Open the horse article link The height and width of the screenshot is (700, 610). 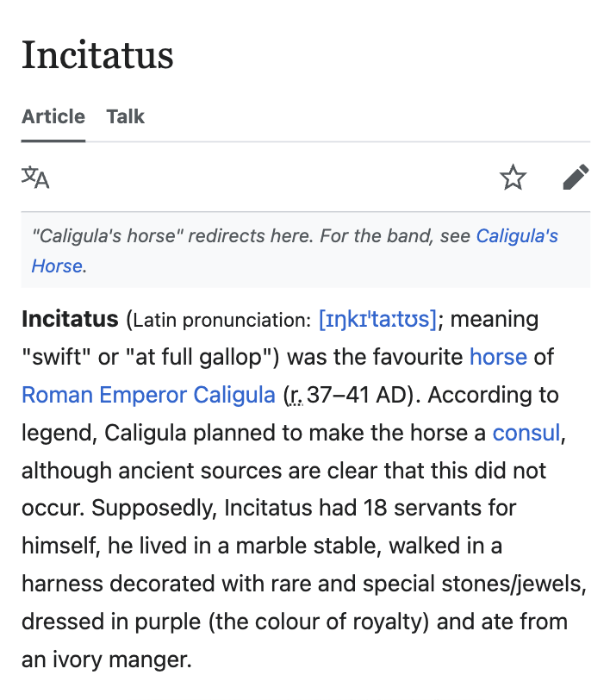[499, 357]
